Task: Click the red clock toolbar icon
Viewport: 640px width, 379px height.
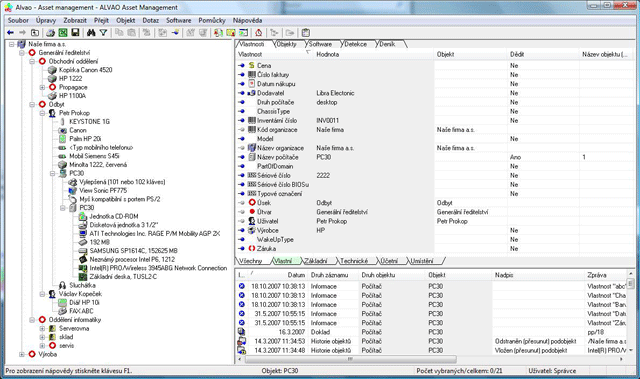Action: 258,33
